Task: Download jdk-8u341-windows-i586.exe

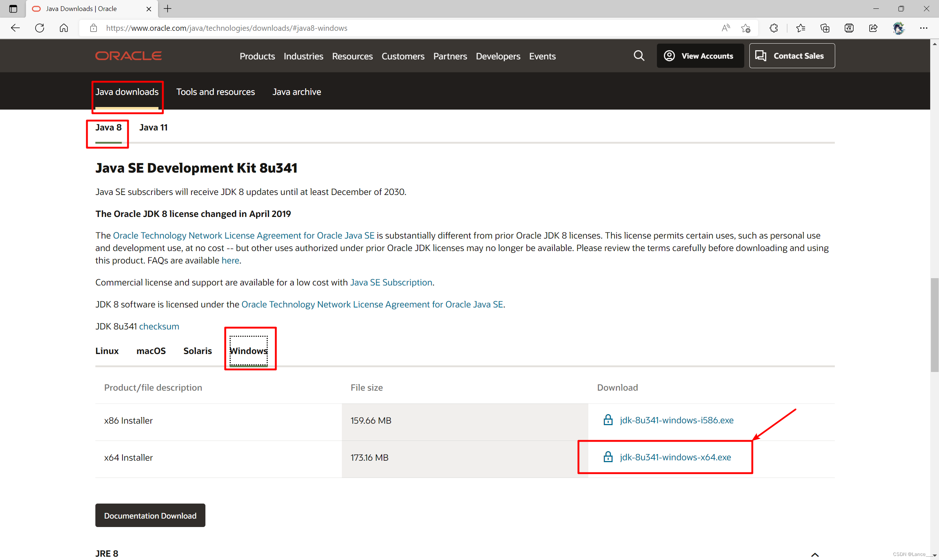Action: coord(677,420)
